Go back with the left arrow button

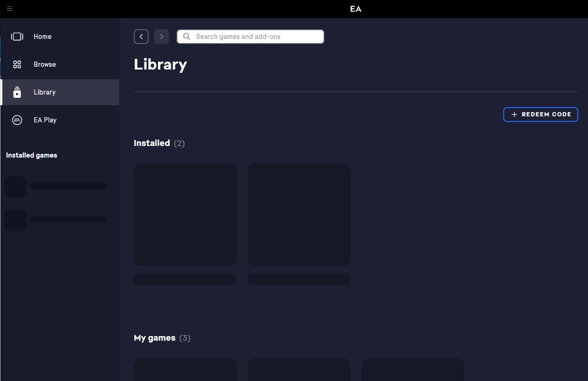coord(141,37)
